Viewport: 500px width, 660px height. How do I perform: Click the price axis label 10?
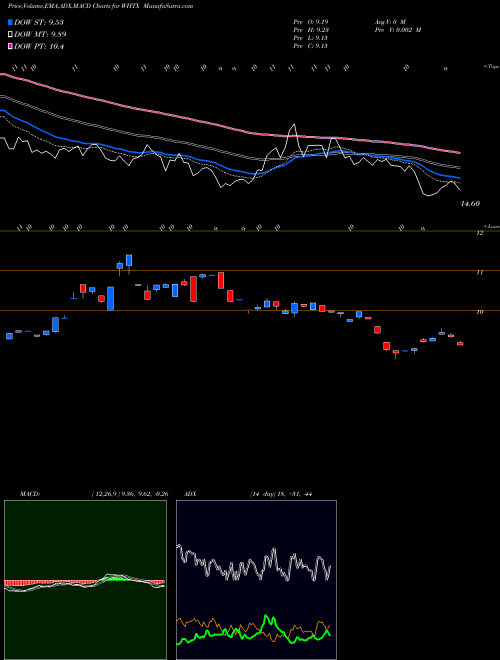[479, 312]
